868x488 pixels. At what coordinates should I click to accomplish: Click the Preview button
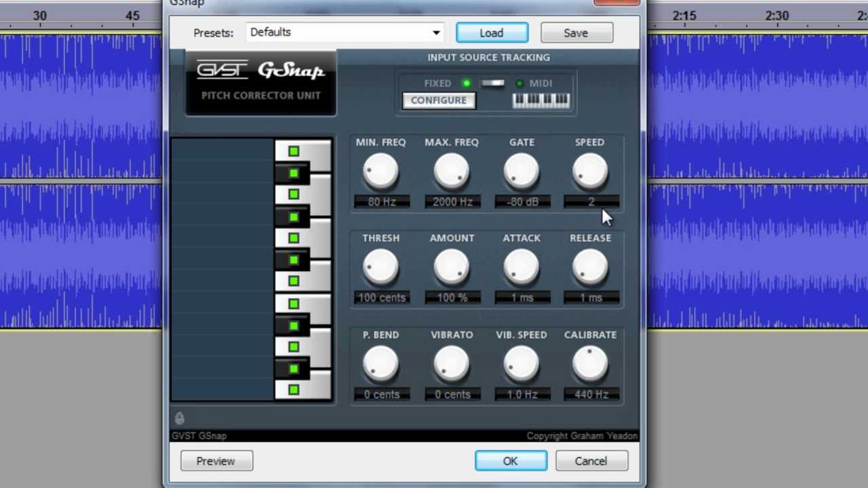click(x=216, y=461)
